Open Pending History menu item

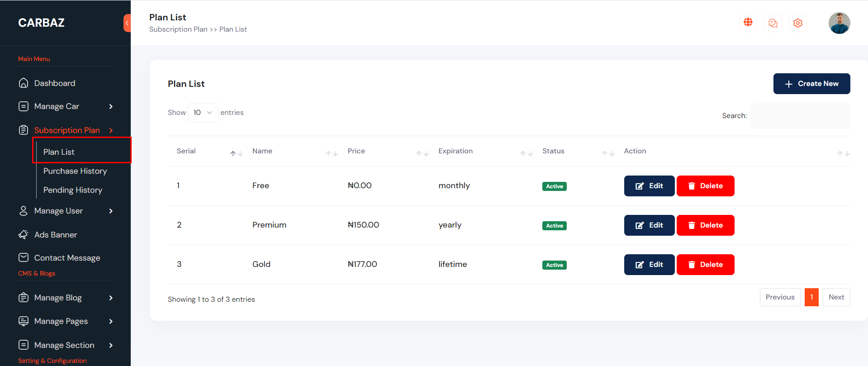[73, 190]
